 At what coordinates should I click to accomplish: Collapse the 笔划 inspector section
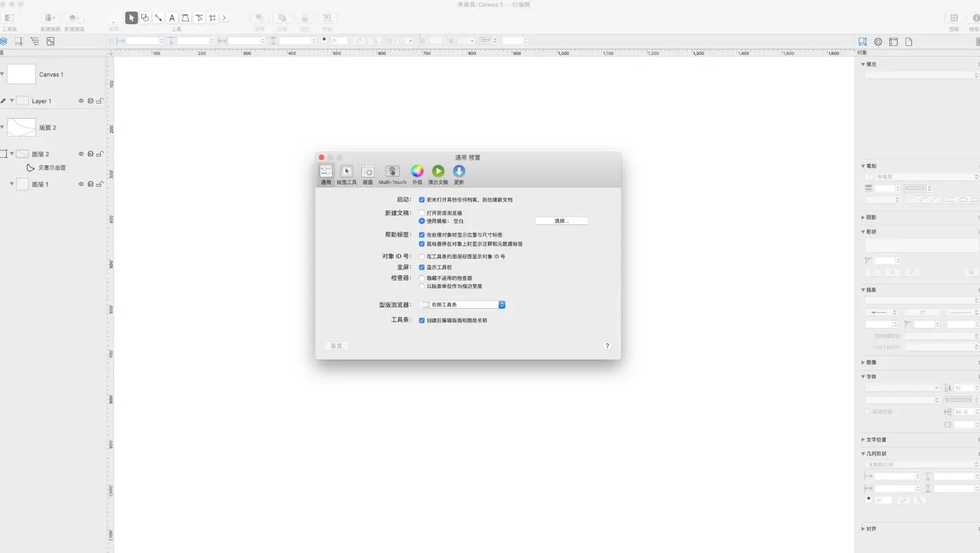tap(863, 166)
